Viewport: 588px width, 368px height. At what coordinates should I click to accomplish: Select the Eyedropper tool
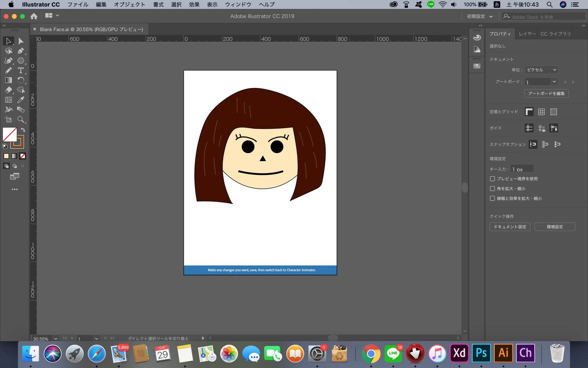[x=21, y=100]
